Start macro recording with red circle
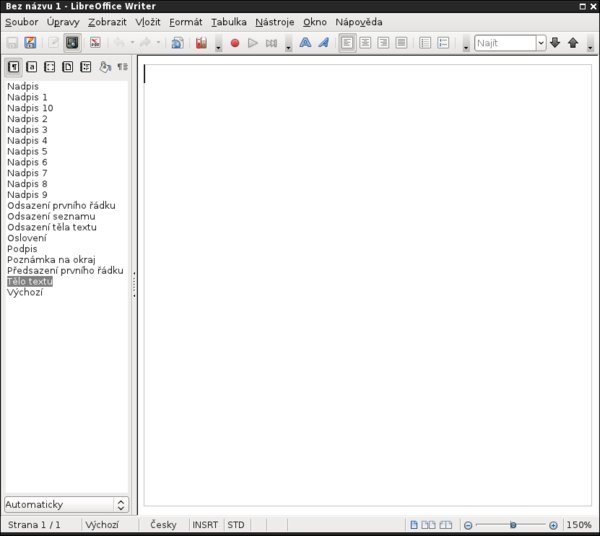This screenshot has height=536, width=600. (235, 43)
